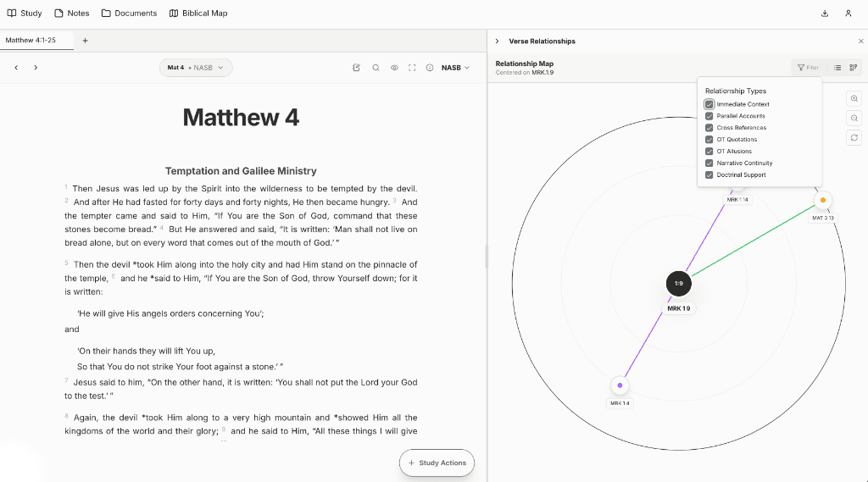Switch to list view icon
Image resolution: width=868 pixels, height=482 pixels.
837,68
